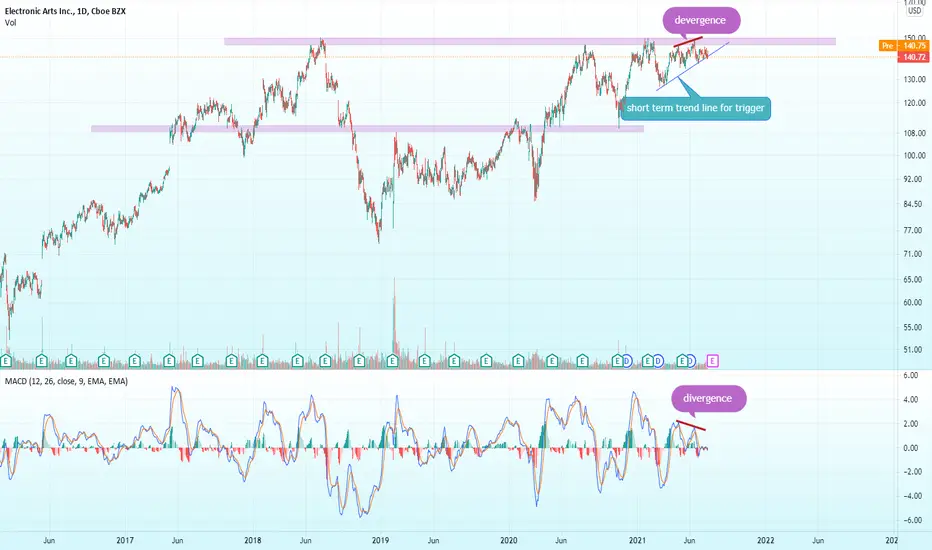Viewport: 932px width, 550px height.
Task: Select the red divergence line on MACD pane
Action: [x=691, y=425]
